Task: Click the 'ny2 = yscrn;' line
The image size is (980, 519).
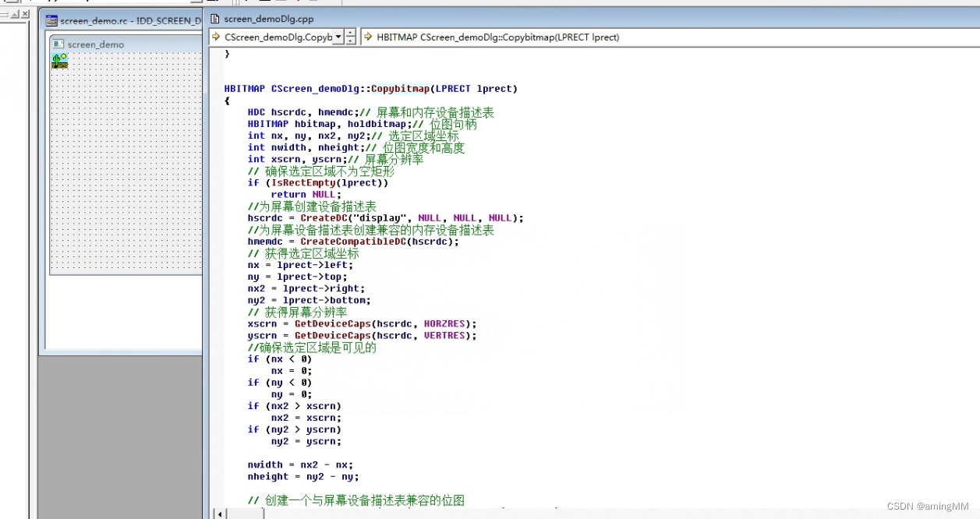Action: point(306,441)
